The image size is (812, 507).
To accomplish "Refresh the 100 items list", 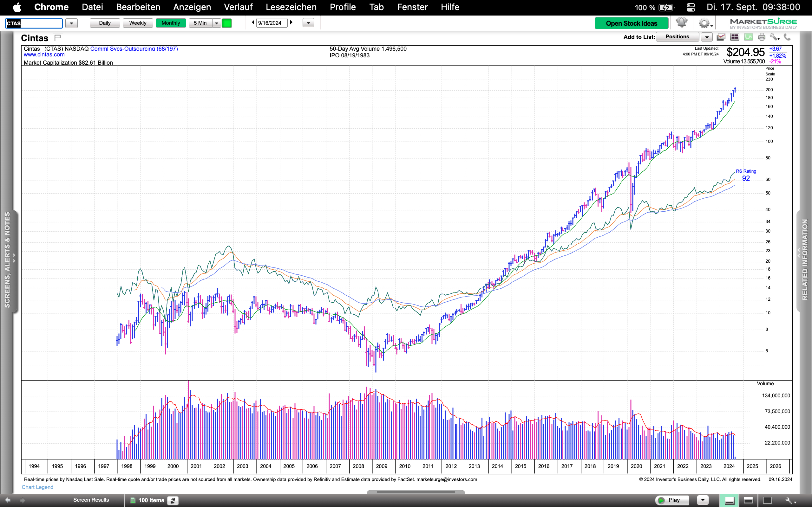I will coord(173,500).
